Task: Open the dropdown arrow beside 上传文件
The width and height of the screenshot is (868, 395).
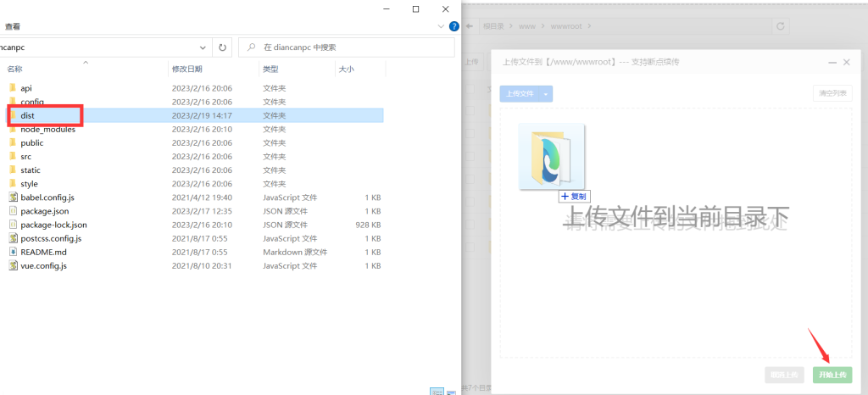Action: click(x=547, y=93)
